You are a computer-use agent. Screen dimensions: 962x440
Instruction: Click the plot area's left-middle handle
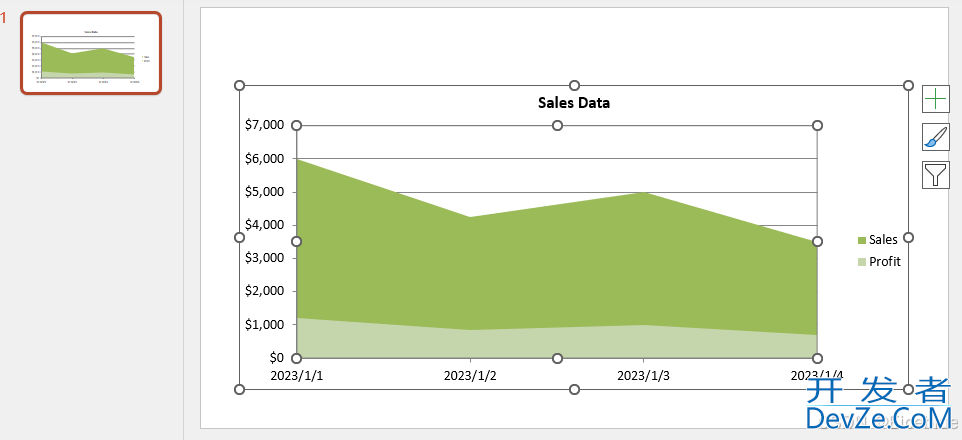[x=296, y=242]
